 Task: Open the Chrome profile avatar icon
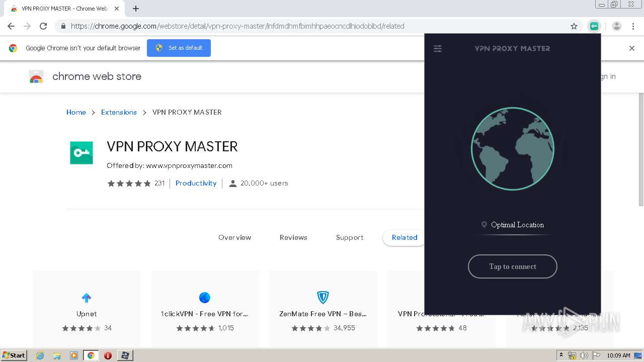pos(617,26)
